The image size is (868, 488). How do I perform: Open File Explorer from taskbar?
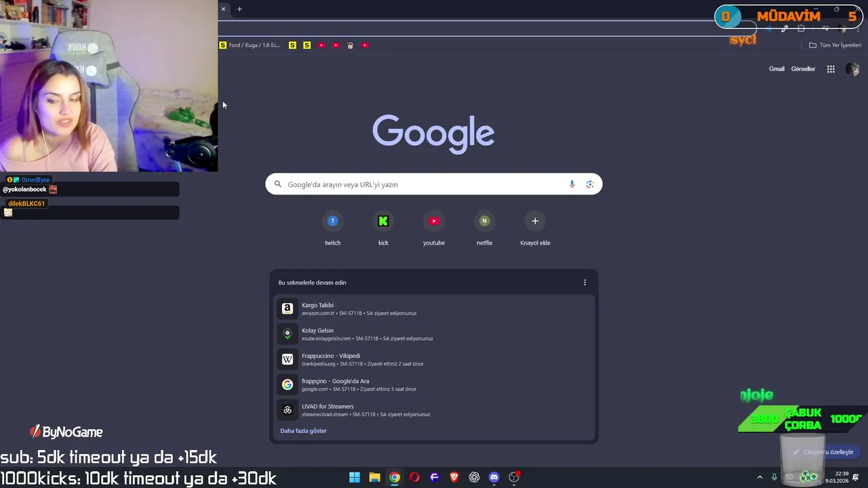click(x=374, y=477)
